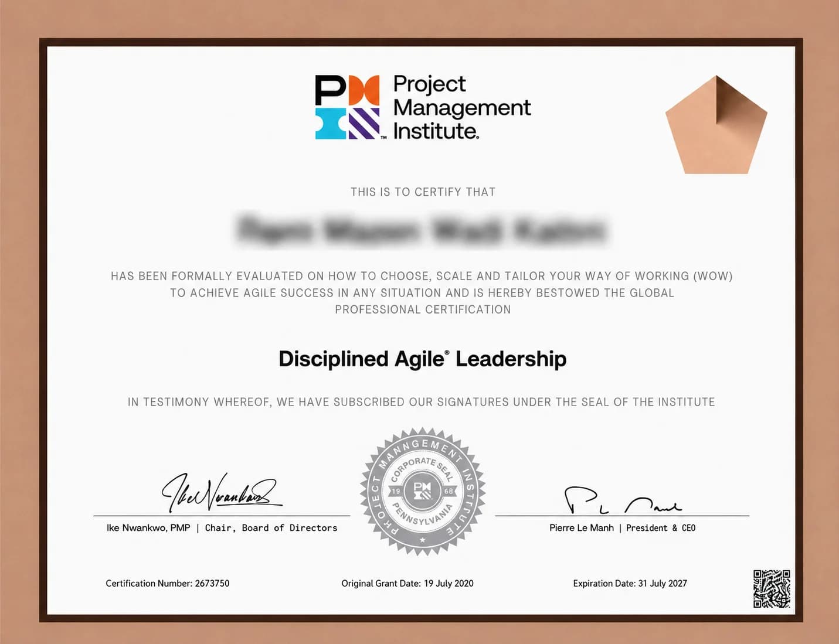Click 'Ike Nwankwo, PMP' name label
Screen dimensions: 839x644
(x=148, y=528)
